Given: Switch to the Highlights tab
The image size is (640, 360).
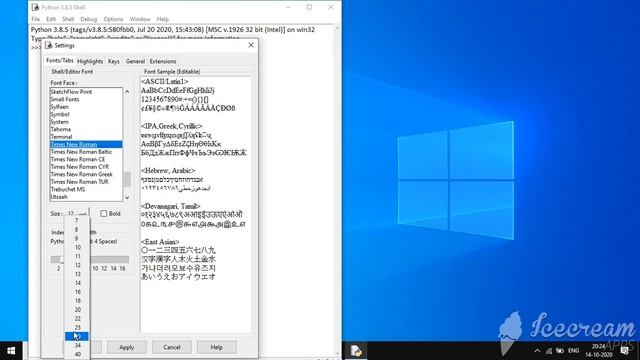Looking at the screenshot, I should (90, 61).
